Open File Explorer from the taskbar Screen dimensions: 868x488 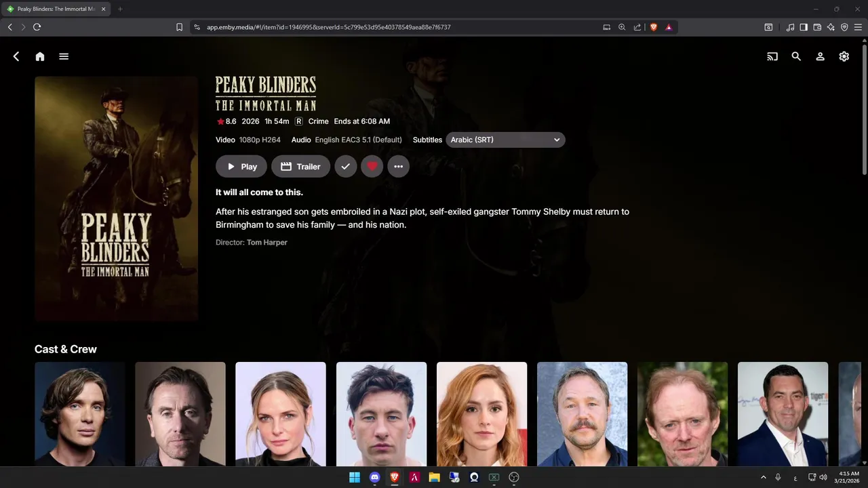click(x=434, y=477)
